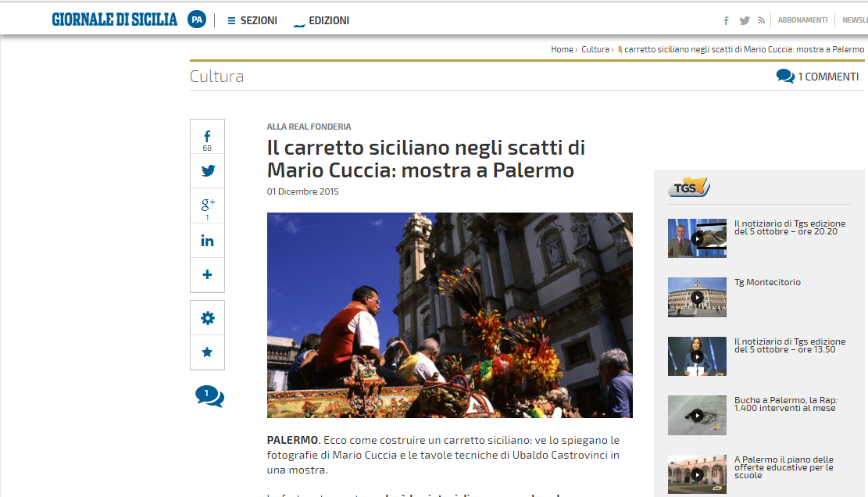868x497 pixels.
Task: Open header Facebook page icon
Action: pyautogui.click(x=727, y=20)
